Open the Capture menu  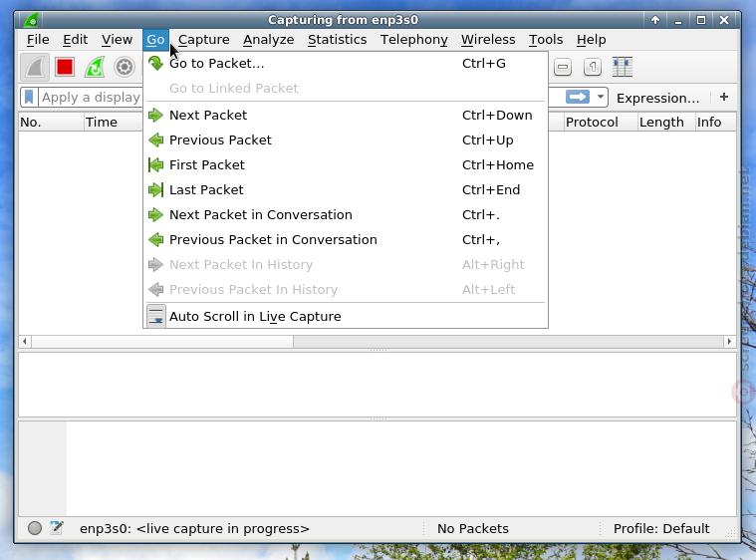(203, 40)
